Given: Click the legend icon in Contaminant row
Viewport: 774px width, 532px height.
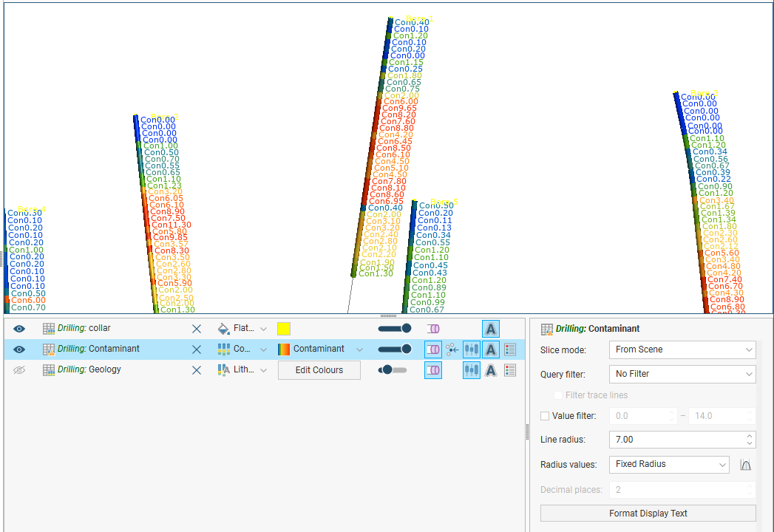Looking at the screenshot, I should click(510, 349).
